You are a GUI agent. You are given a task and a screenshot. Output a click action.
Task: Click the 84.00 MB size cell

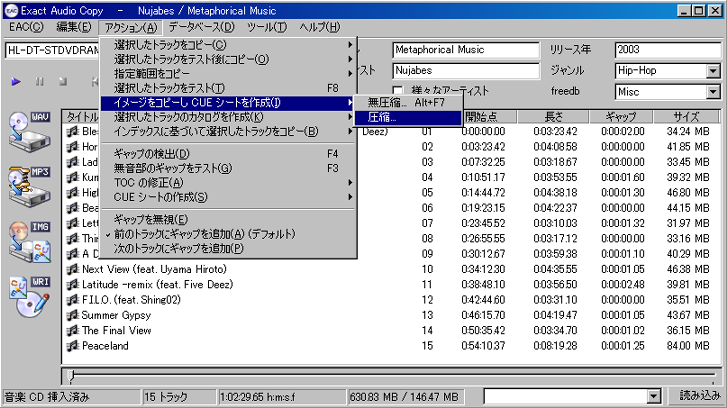(688, 346)
